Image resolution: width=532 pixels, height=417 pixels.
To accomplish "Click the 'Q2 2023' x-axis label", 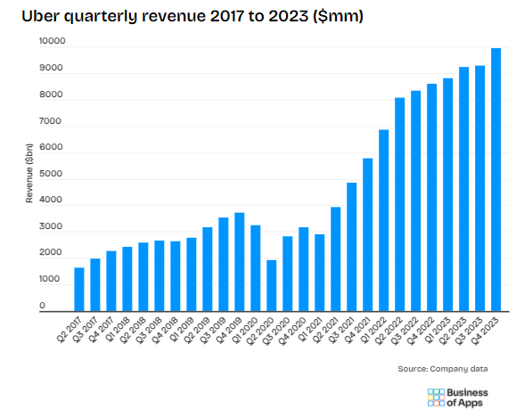I will click(x=454, y=331).
